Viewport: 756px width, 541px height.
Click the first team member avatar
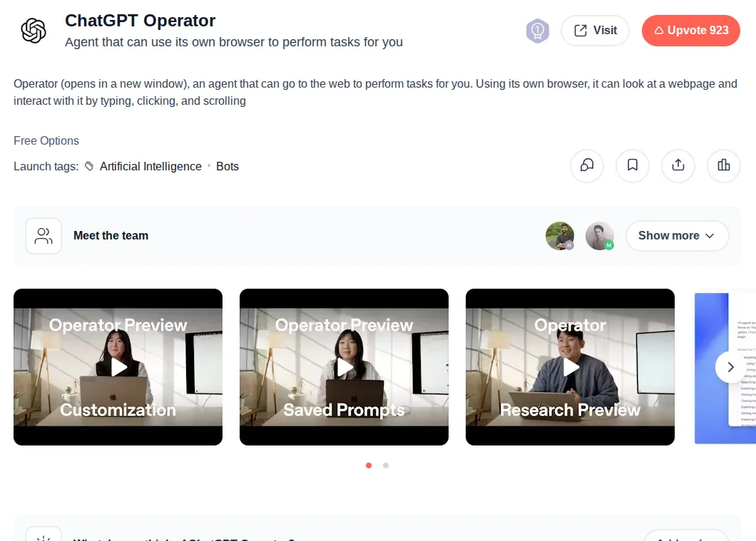560,235
